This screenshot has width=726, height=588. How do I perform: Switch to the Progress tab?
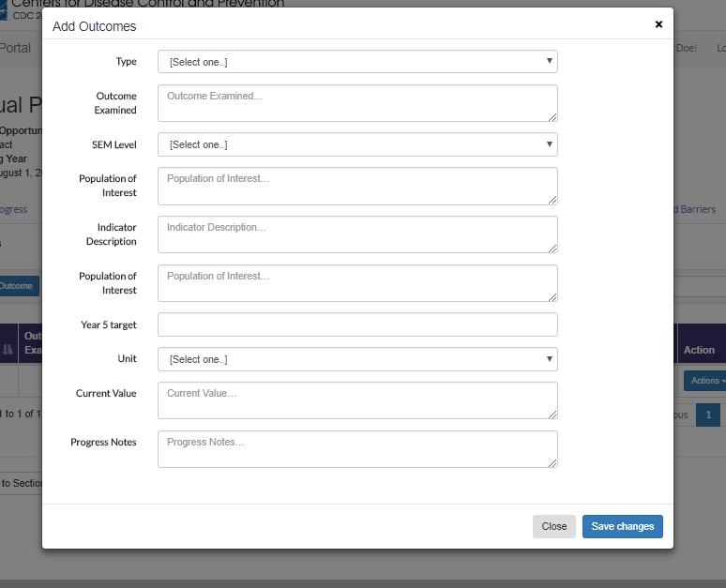point(14,209)
